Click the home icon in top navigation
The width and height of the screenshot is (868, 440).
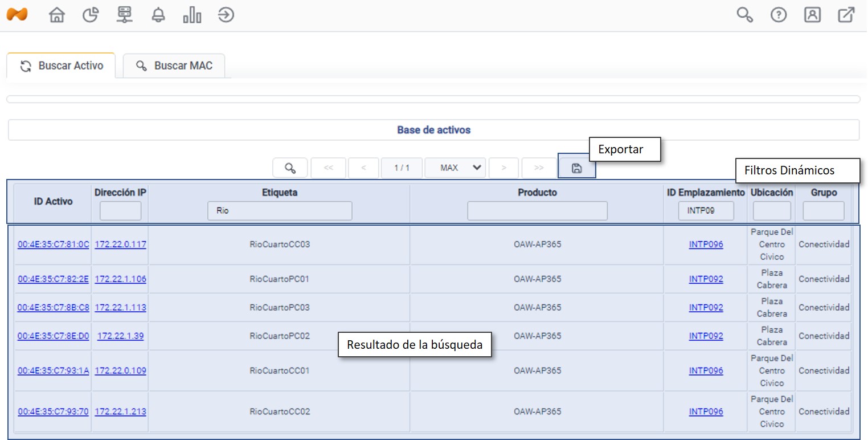[56, 15]
